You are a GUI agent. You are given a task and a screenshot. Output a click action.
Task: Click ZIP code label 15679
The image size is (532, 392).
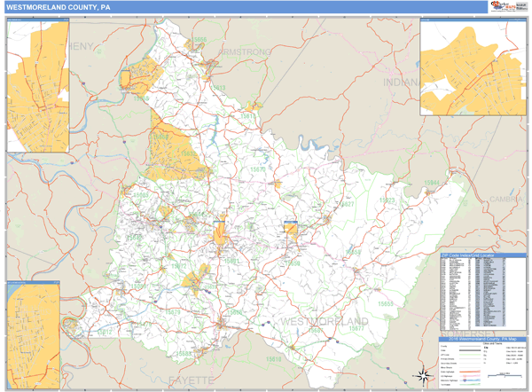[x=173, y=312]
